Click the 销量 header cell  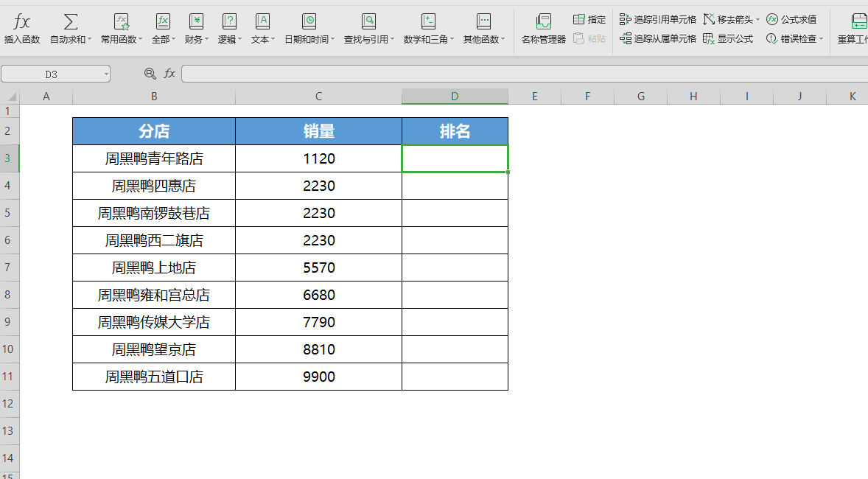(x=318, y=131)
